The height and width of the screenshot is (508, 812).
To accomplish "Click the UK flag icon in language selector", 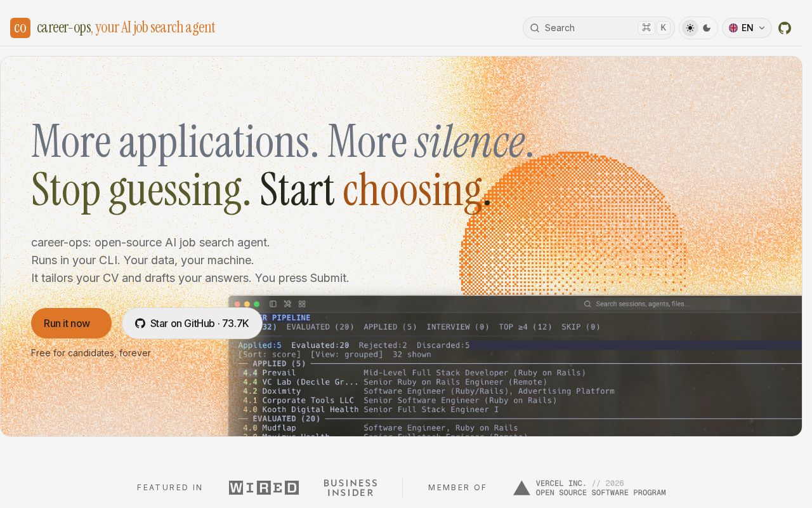I will coord(733,28).
